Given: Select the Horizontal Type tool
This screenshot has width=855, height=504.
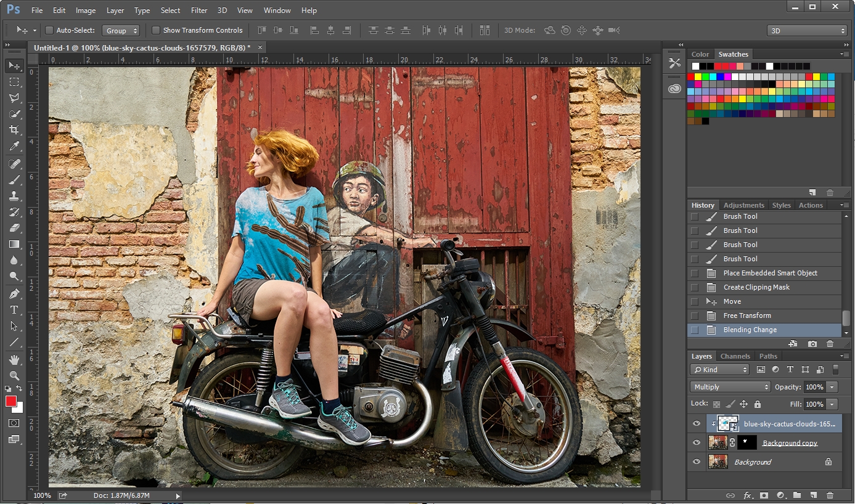Looking at the screenshot, I should [x=14, y=310].
